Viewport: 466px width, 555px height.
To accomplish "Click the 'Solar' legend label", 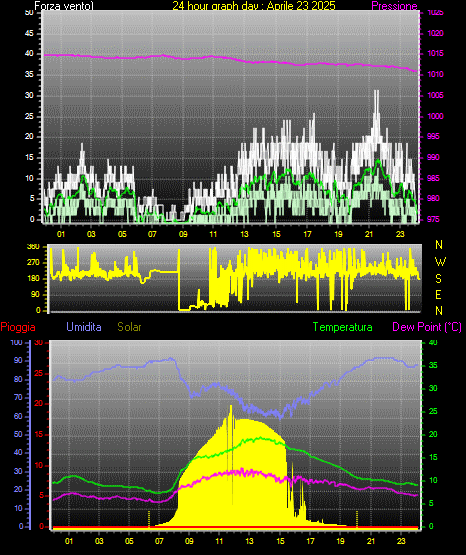I will click(129, 327).
